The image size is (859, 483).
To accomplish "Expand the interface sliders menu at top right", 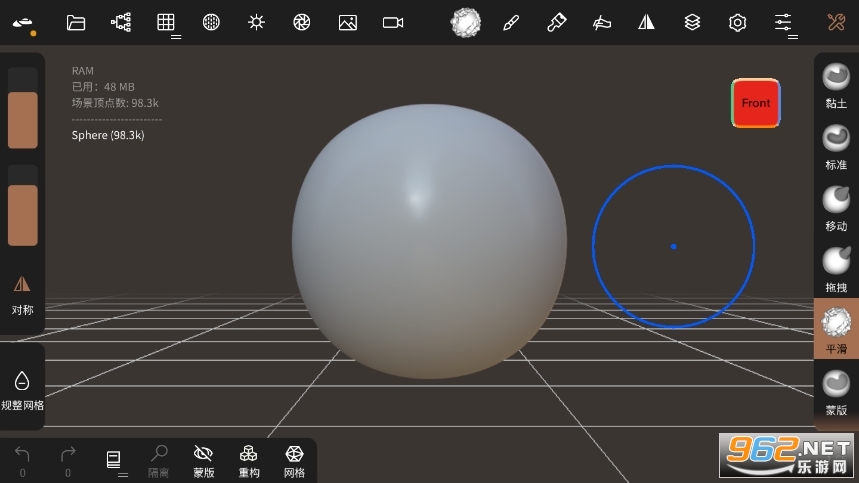I will click(x=784, y=23).
